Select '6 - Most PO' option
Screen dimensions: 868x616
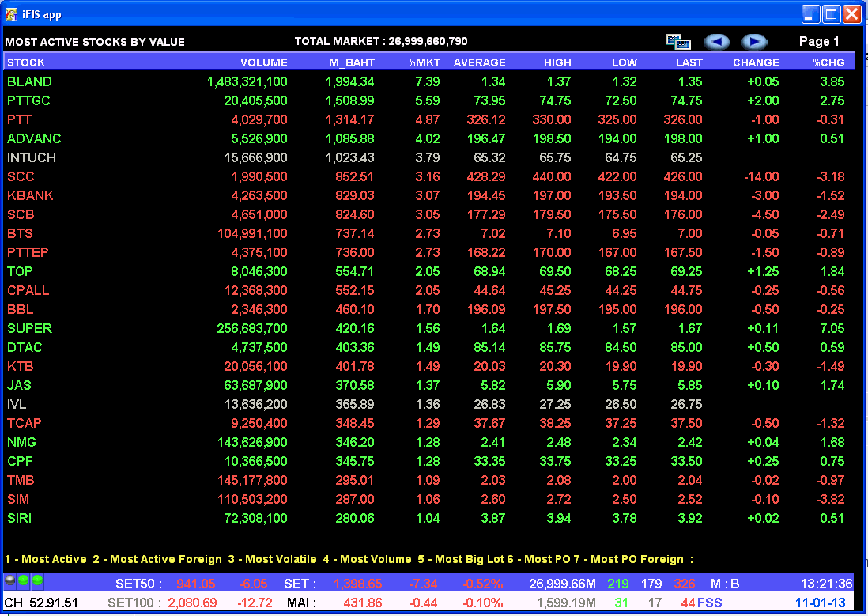pos(539,560)
